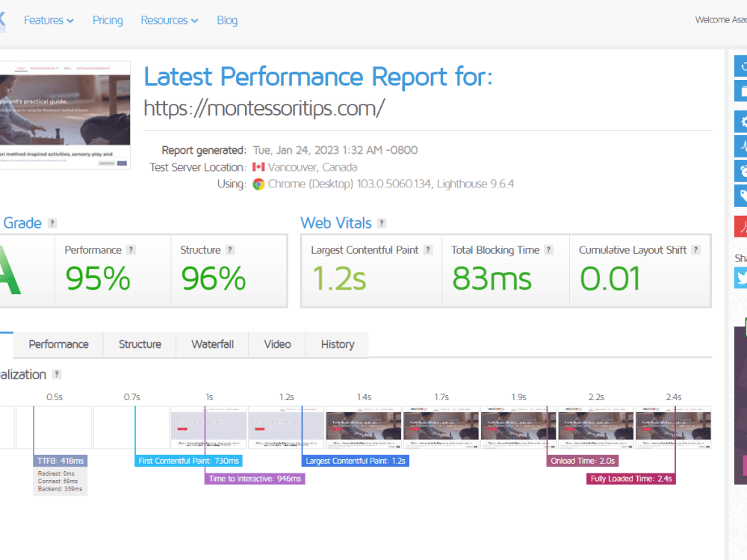Click the help icon next to Web Vitals
The image size is (747, 560).
coord(382,223)
